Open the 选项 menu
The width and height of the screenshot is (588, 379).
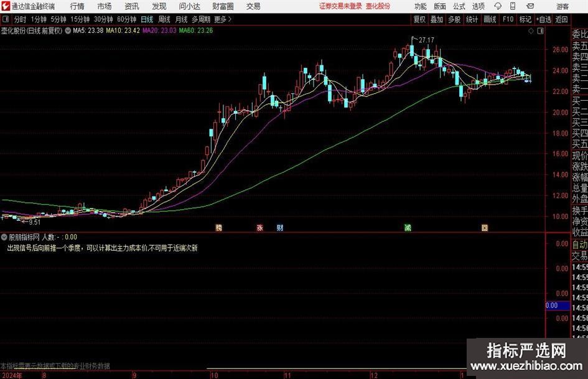478,6
